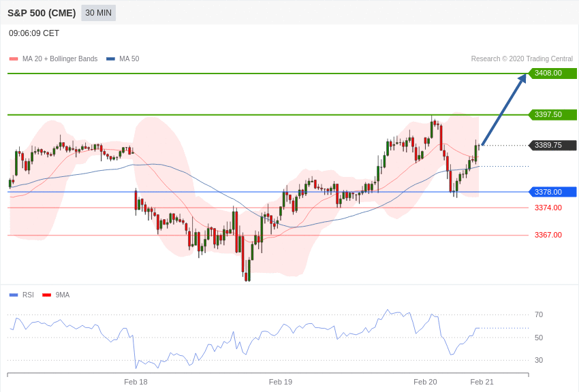Click the MA 50 legend label
Image resolution: width=579 pixels, height=392 pixels.
point(129,59)
